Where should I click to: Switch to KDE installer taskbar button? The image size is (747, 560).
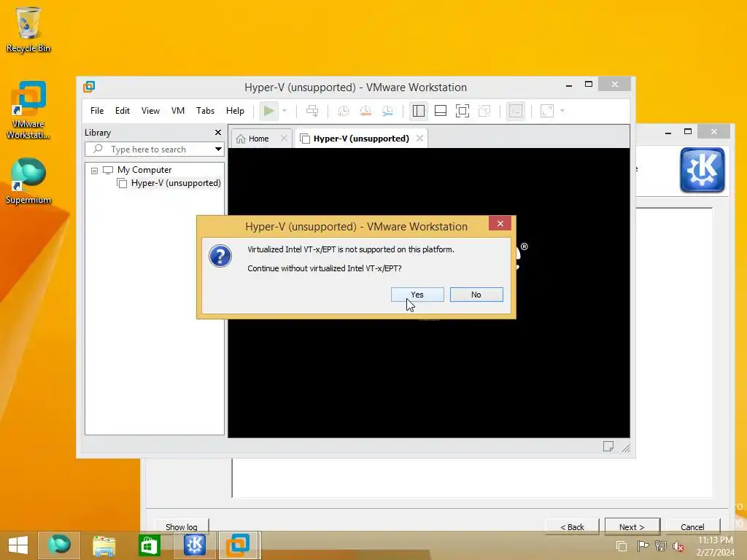click(x=194, y=545)
